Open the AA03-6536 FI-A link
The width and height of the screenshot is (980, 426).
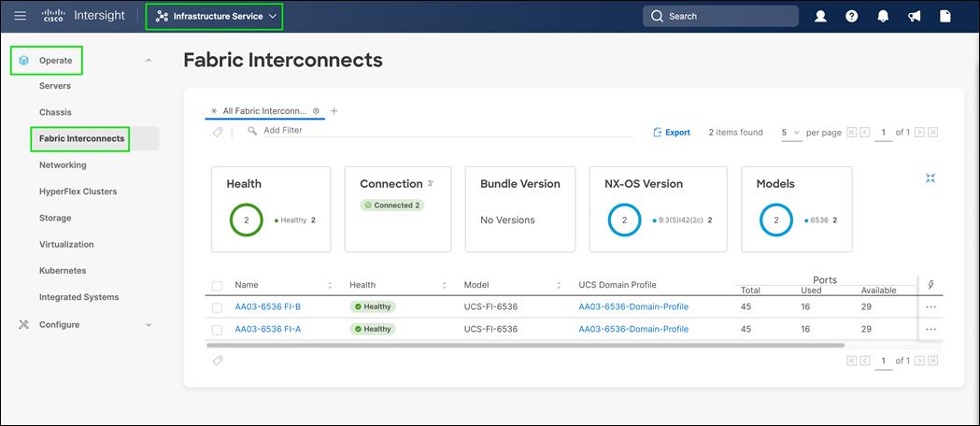point(267,329)
